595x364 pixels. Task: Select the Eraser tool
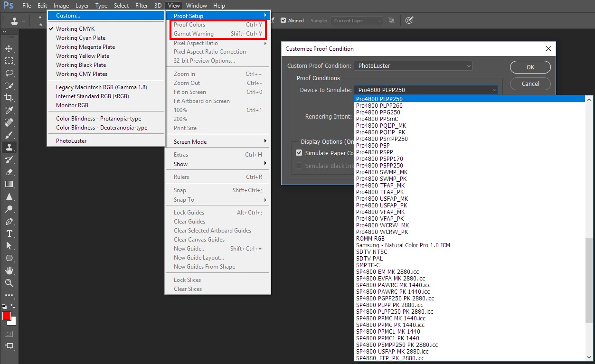point(9,172)
